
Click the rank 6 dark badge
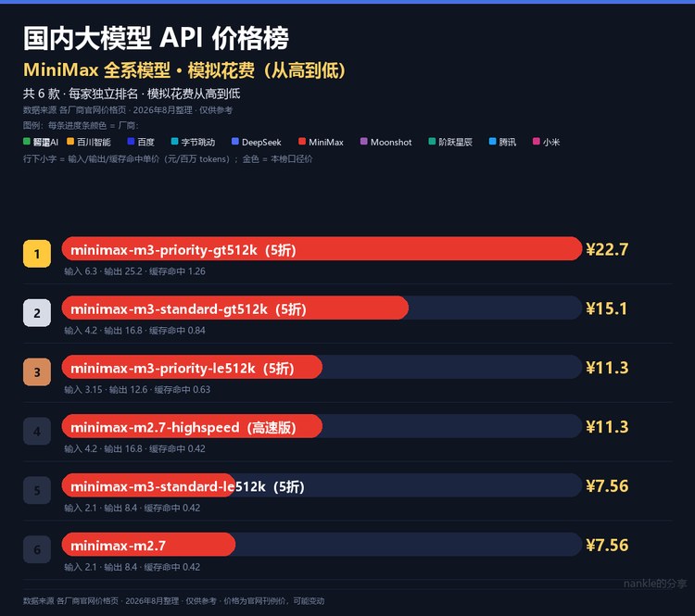(37, 549)
